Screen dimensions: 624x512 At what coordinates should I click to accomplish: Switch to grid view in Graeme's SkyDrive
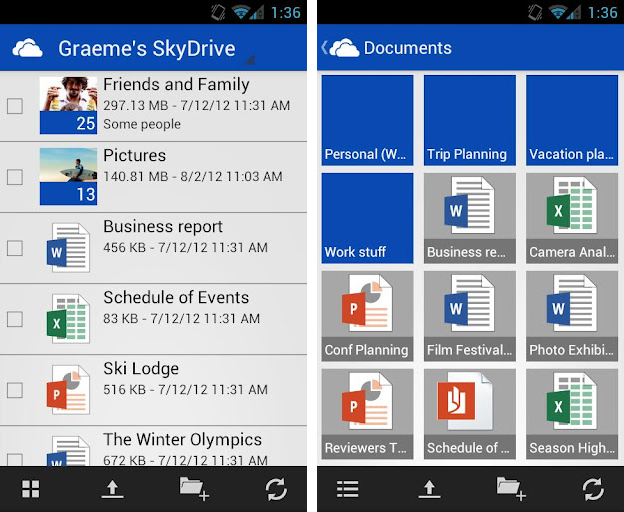coord(31,489)
